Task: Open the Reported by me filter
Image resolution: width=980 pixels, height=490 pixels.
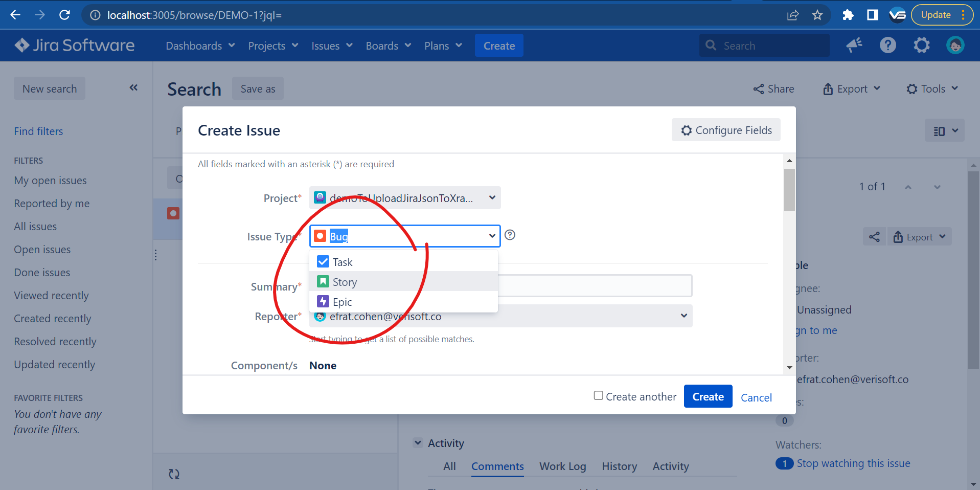Action: pyautogui.click(x=52, y=204)
